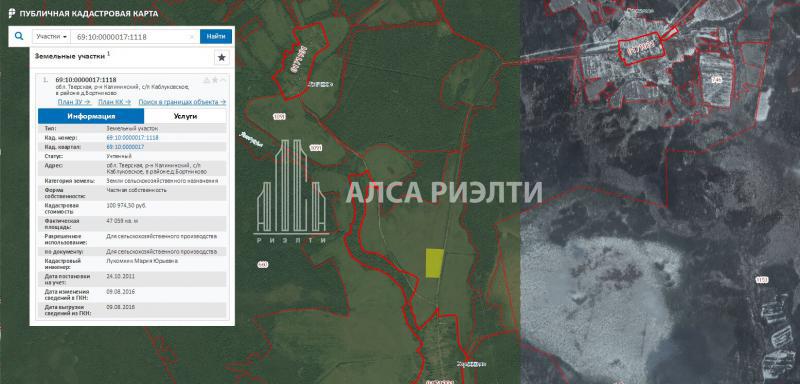Clear the search field with the X icon
The height and width of the screenshot is (384, 800).
[192, 37]
